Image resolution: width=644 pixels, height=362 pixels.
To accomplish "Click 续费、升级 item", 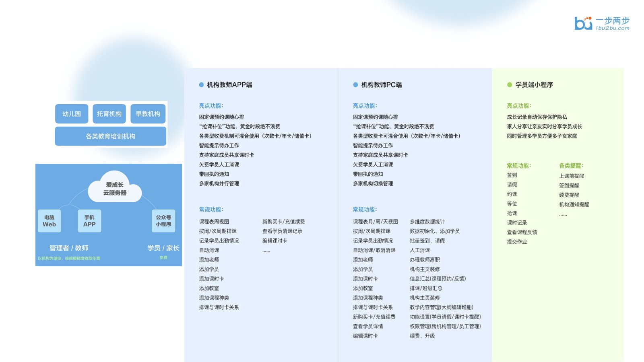I will tap(422, 336).
